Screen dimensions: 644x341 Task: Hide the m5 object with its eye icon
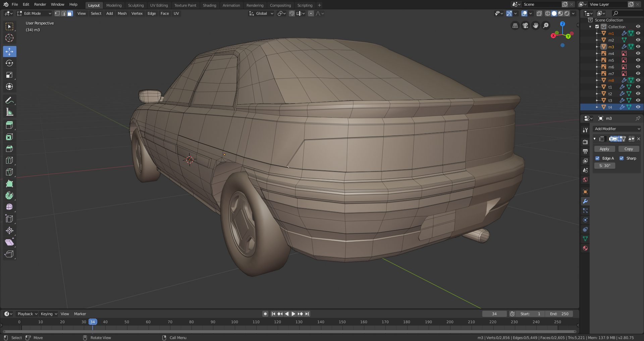click(x=638, y=60)
